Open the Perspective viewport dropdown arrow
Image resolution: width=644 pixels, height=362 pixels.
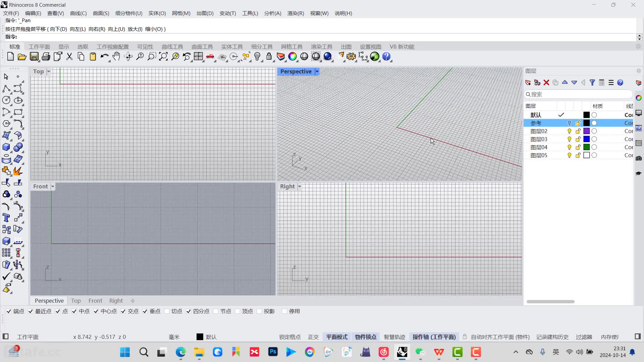pos(317,71)
